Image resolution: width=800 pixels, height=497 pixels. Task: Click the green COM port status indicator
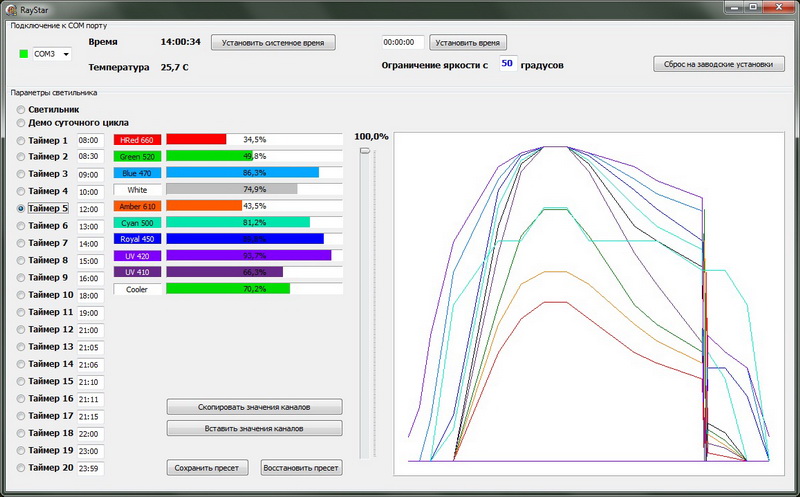[x=24, y=53]
